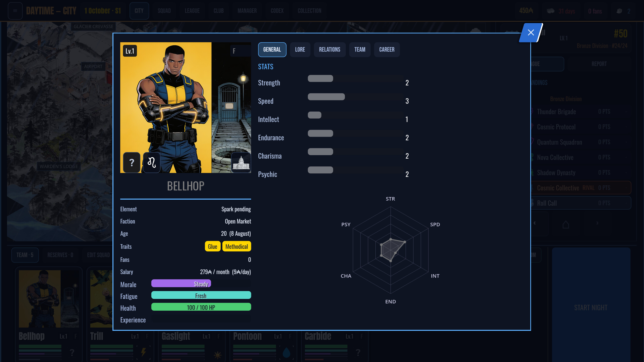Click the Lv.1 level badge on portrait

point(130,51)
